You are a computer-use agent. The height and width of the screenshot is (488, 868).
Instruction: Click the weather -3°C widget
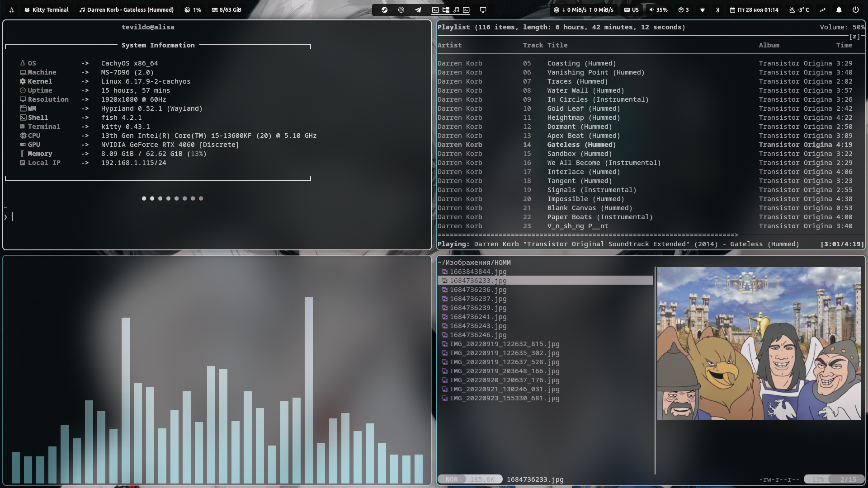tap(799, 9)
